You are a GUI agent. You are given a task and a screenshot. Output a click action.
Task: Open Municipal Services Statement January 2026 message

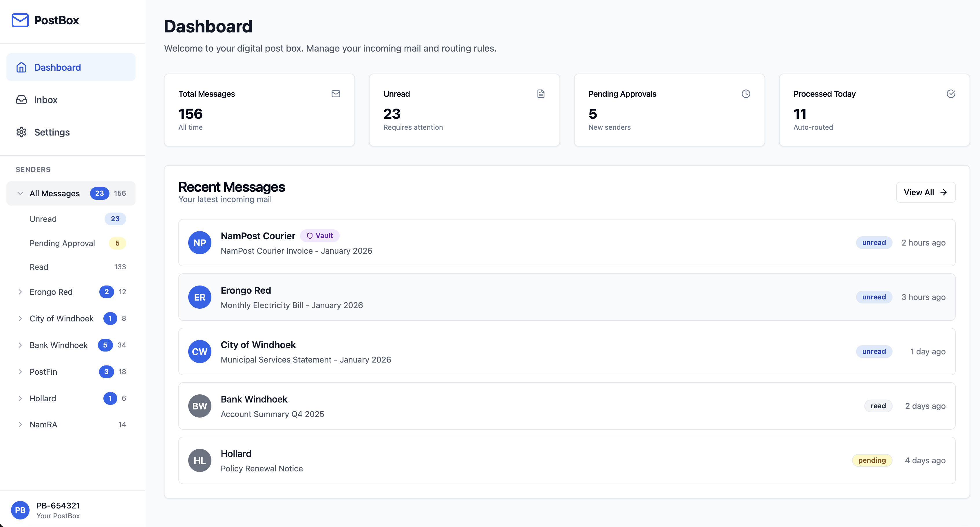pyautogui.click(x=567, y=352)
